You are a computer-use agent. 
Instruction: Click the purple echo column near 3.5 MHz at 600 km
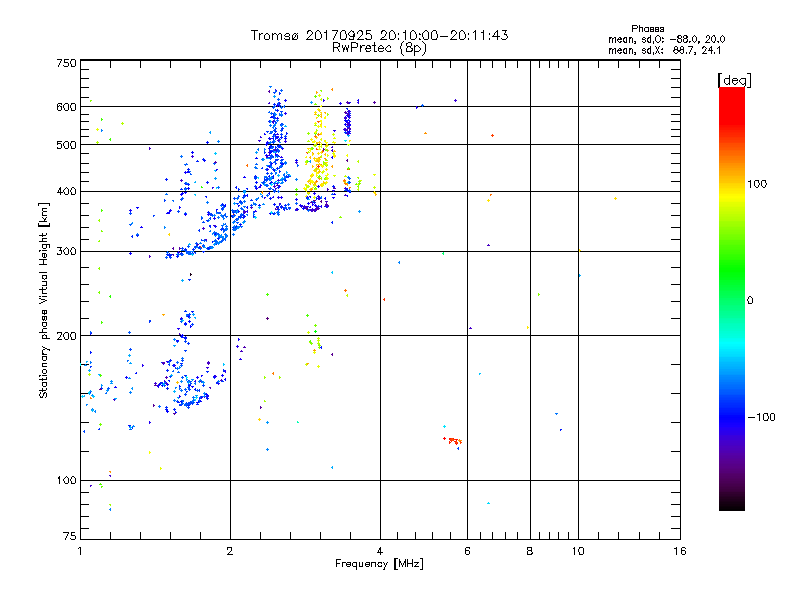[347, 122]
